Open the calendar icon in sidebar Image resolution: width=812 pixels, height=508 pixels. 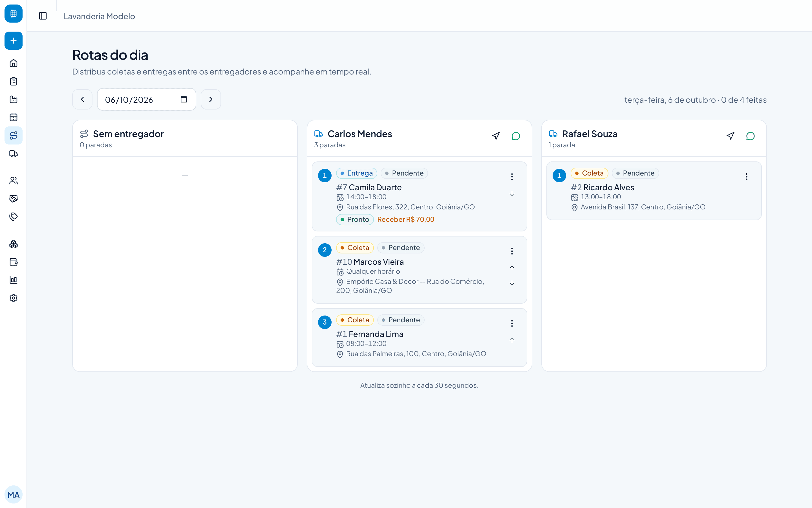[14, 117]
